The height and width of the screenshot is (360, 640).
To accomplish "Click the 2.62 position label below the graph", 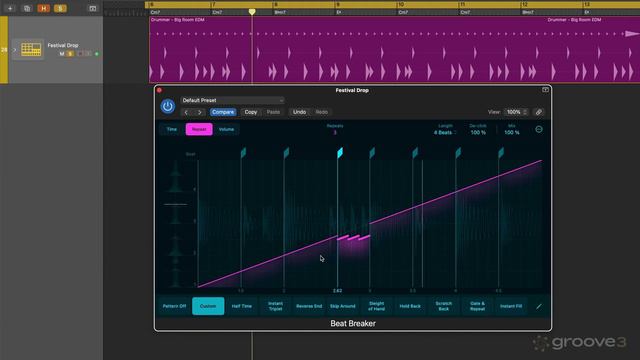I will point(338,291).
